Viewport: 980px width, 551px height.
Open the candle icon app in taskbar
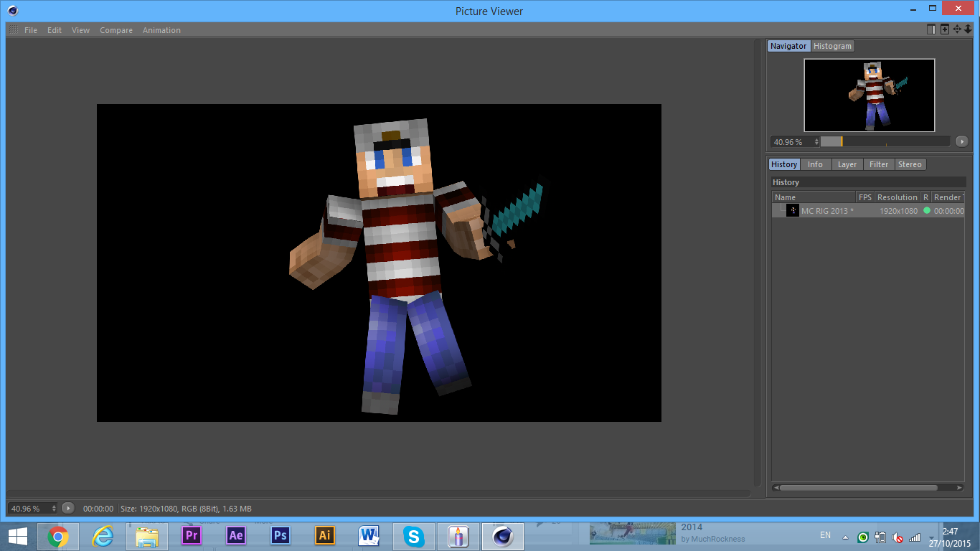point(458,536)
